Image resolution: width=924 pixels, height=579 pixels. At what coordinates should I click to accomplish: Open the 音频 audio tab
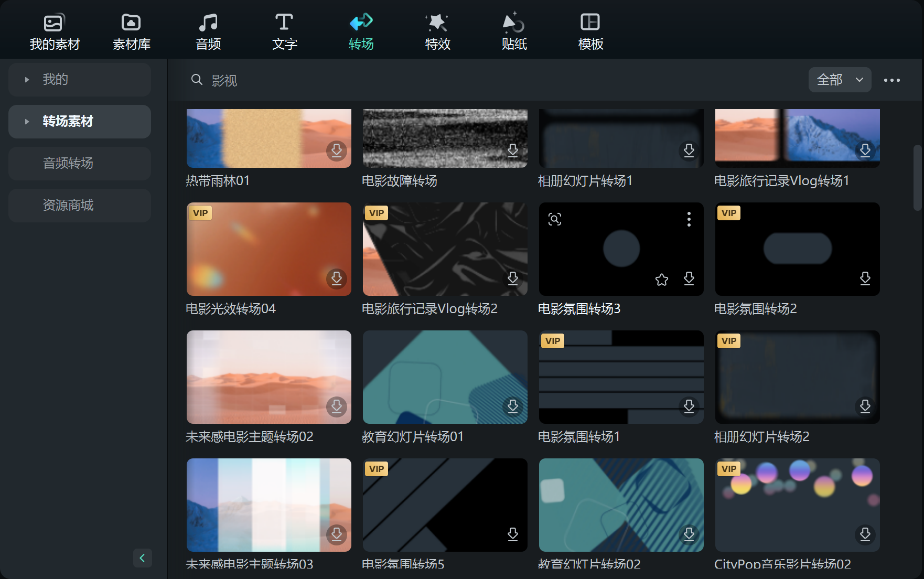[x=208, y=31]
